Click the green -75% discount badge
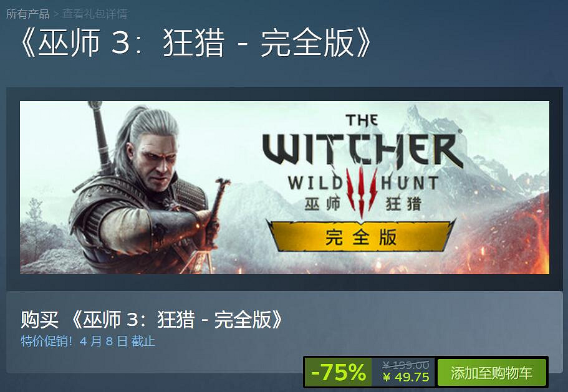This screenshot has width=568, height=392. point(339,373)
